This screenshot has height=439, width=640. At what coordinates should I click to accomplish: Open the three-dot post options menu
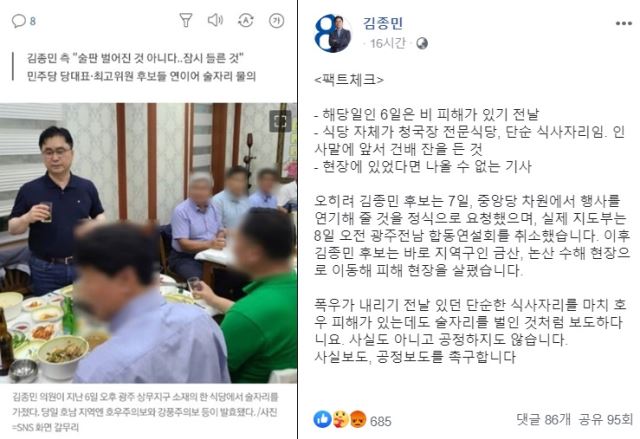point(623,23)
